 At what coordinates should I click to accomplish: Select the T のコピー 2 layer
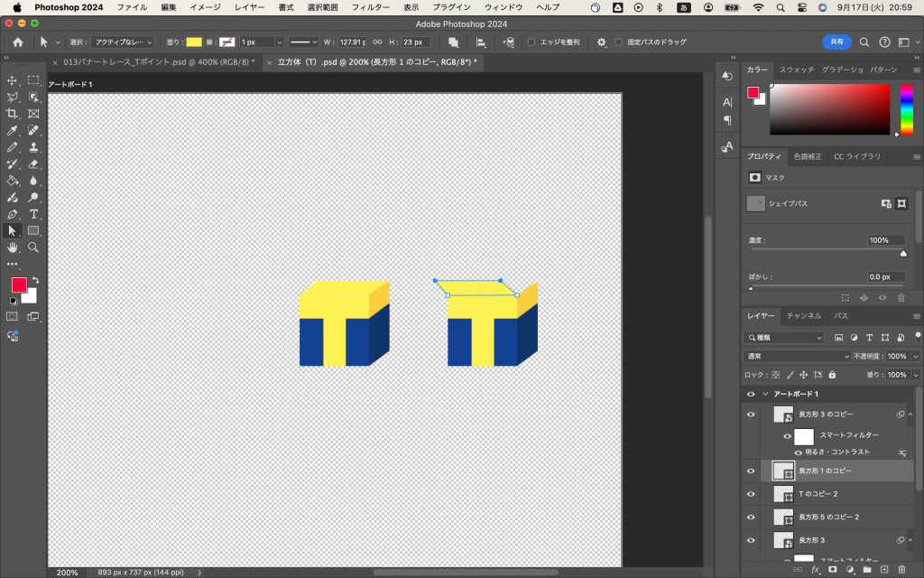tap(818, 494)
